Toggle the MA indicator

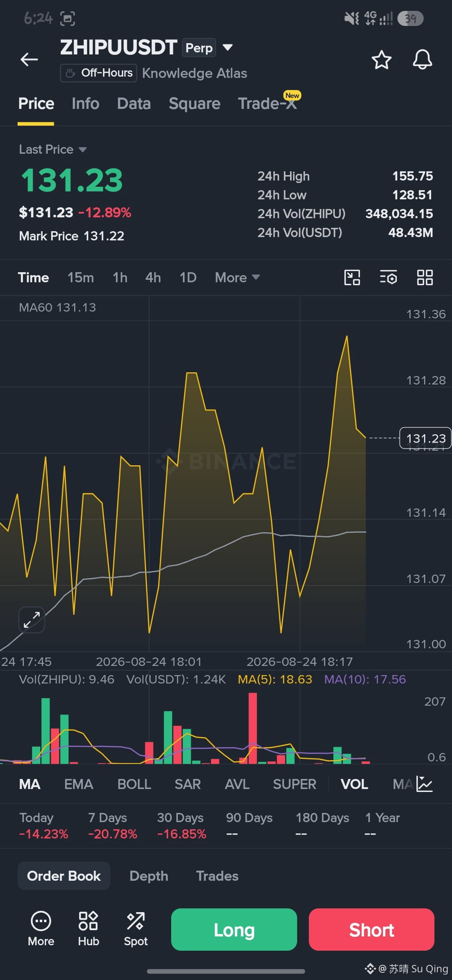pyautogui.click(x=30, y=784)
